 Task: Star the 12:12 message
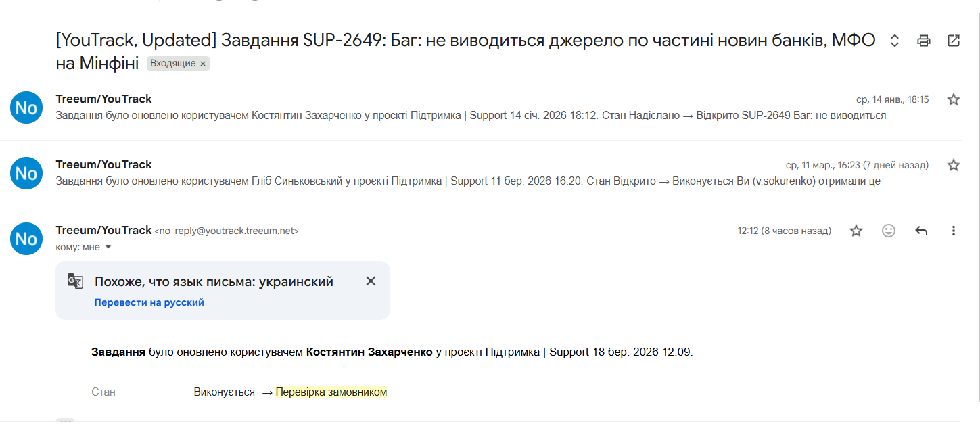click(x=856, y=231)
